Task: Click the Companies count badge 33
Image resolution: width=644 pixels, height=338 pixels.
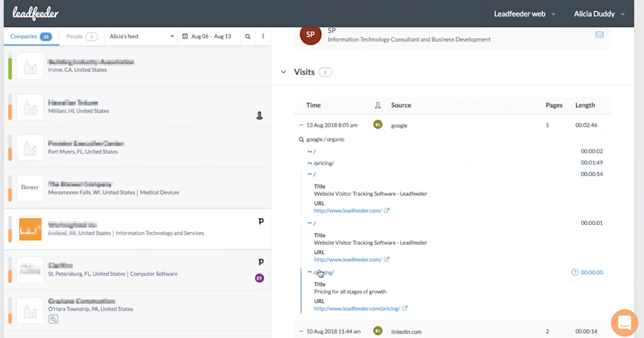Action: 46,37
